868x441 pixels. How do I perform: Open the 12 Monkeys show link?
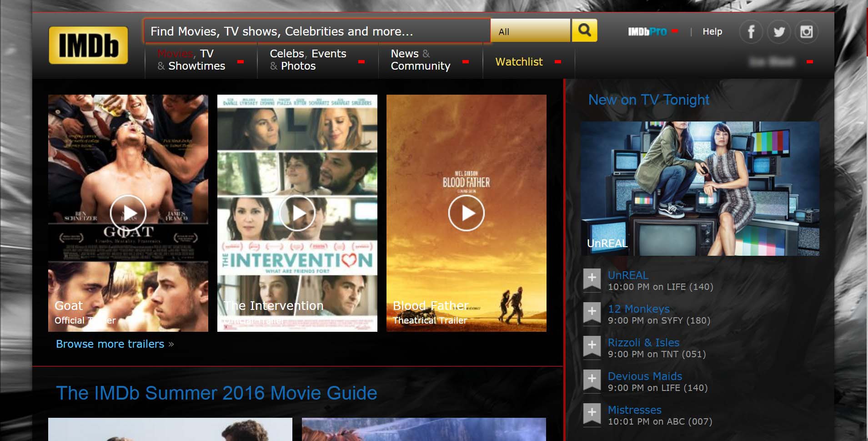[639, 309]
